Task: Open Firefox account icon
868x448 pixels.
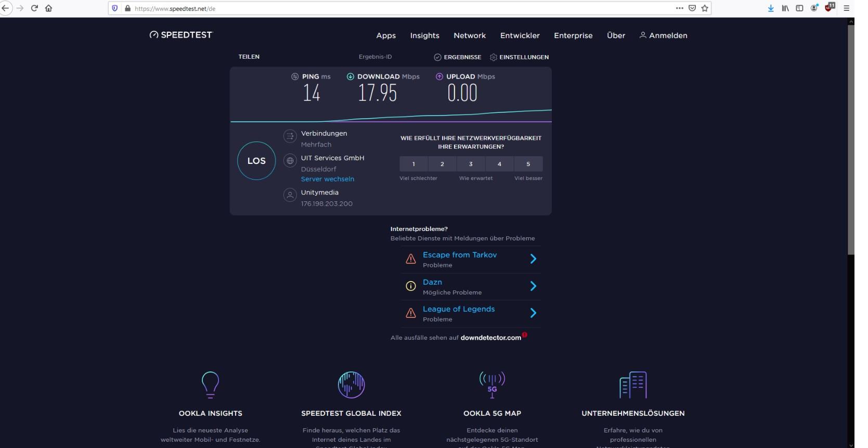Action: click(x=814, y=8)
